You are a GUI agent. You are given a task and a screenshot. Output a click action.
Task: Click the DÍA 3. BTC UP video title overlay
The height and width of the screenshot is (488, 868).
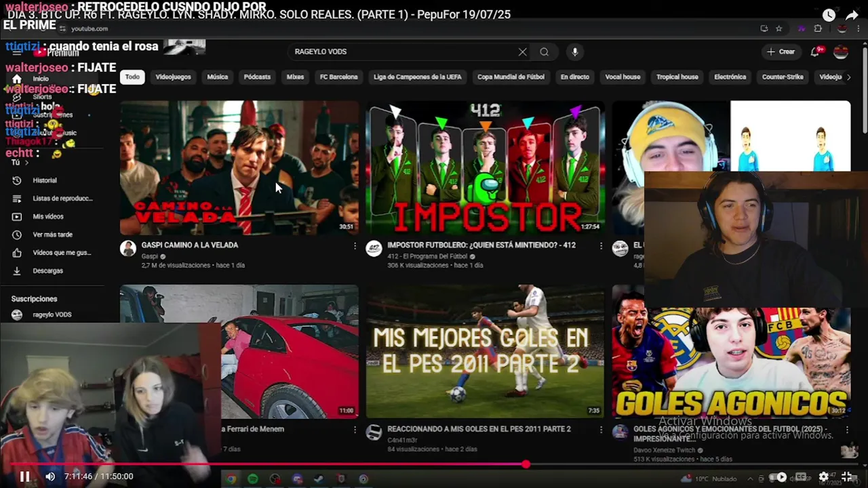[x=259, y=14]
